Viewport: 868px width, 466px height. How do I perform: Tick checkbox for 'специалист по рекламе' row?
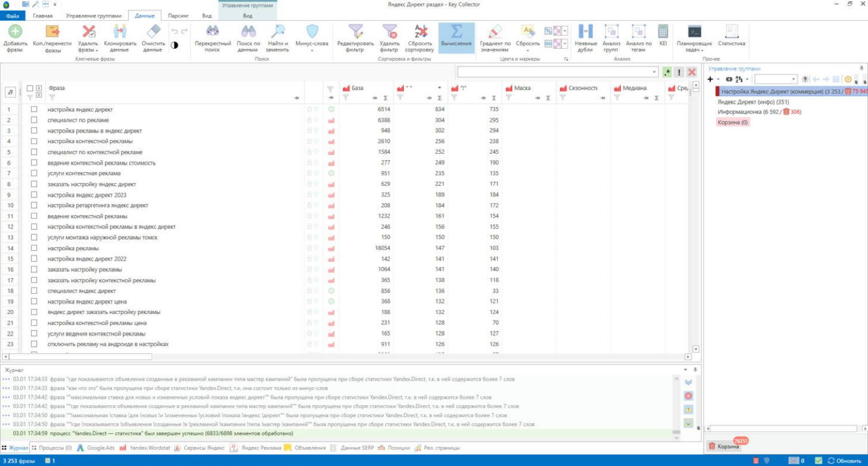(34, 120)
